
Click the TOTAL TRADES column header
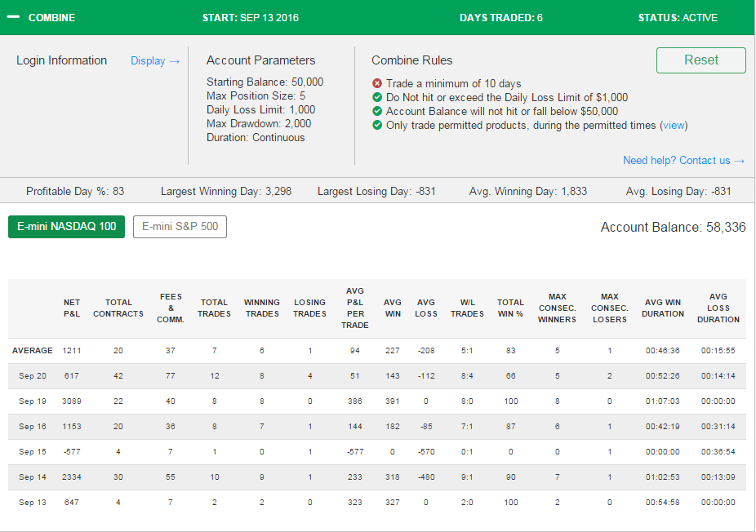[x=214, y=308]
